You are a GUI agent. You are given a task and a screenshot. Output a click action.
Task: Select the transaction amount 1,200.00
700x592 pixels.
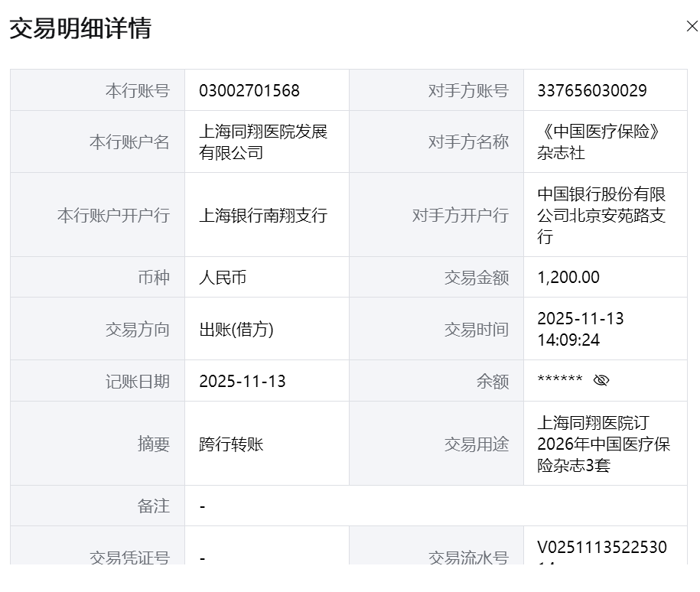[568, 278]
